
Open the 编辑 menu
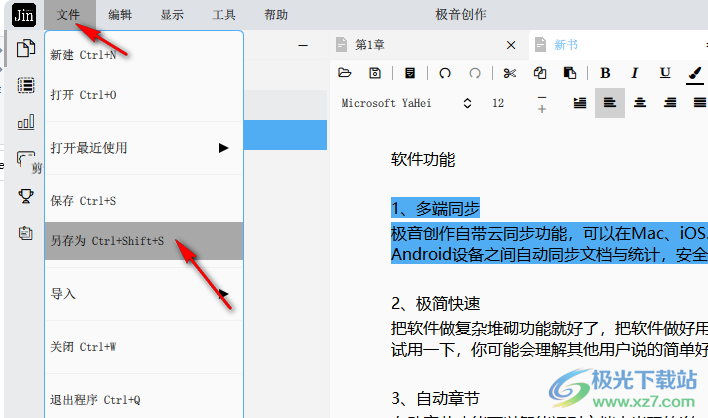tap(120, 15)
